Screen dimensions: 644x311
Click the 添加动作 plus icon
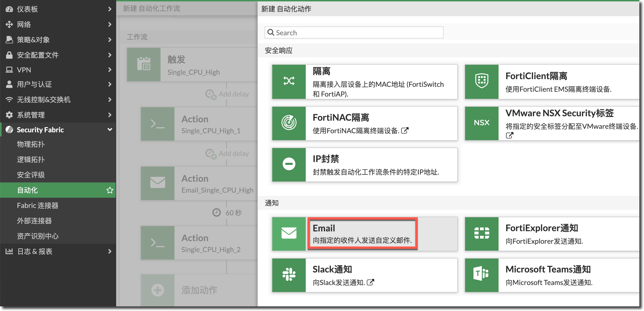[x=158, y=290]
